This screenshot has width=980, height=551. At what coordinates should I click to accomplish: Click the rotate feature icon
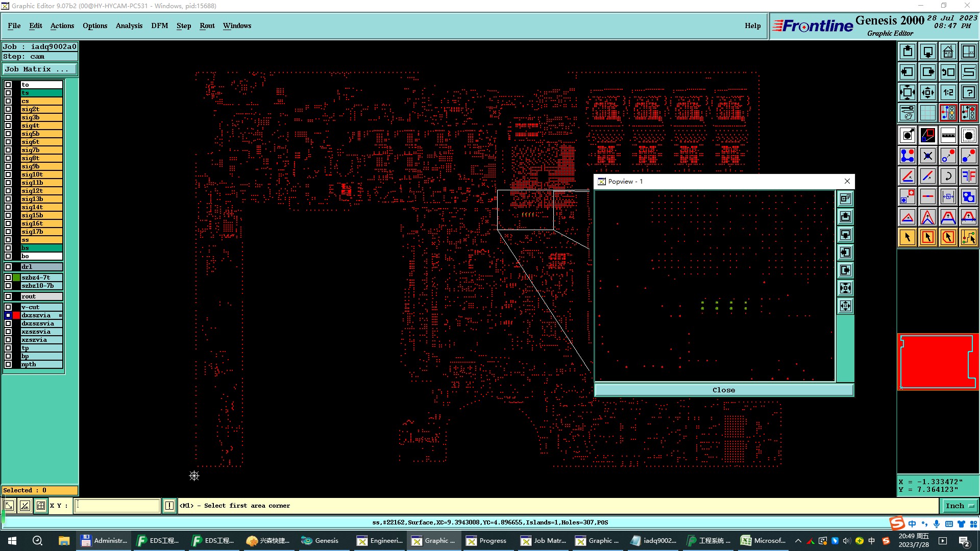tap(948, 176)
